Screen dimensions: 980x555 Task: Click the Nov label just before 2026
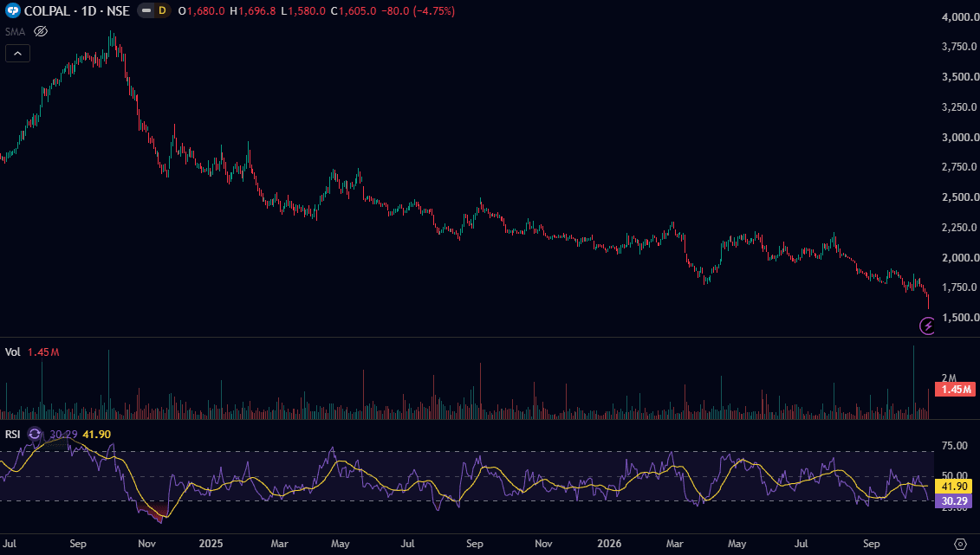coord(543,544)
